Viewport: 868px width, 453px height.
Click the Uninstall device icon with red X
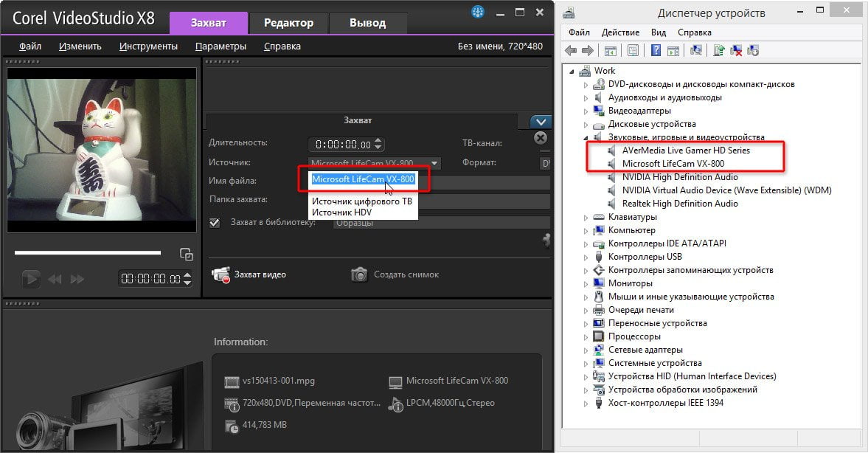(x=736, y=51)
